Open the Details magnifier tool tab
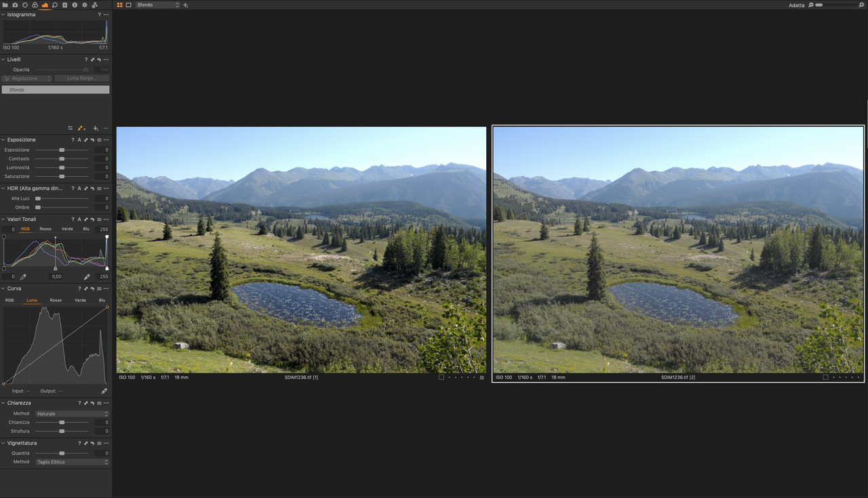Viewport: 868px width, 498px height. [55, 5]
